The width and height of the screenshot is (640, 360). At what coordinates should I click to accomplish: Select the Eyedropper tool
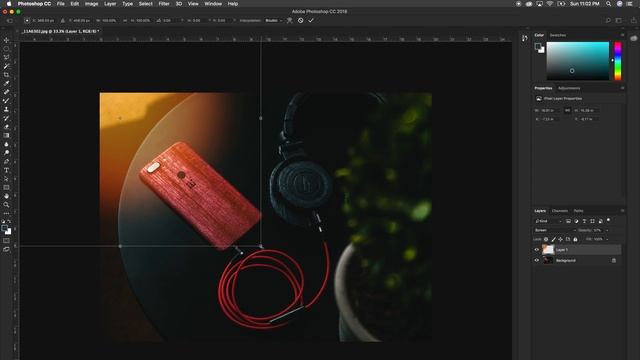click(6, 83)
